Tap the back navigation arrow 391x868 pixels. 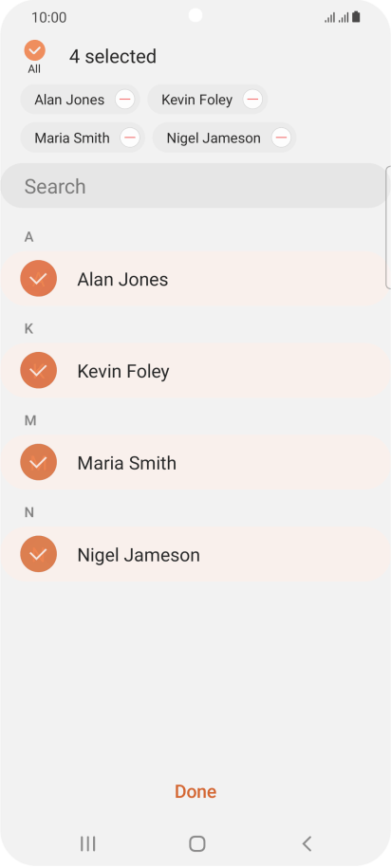coord(307,843)
